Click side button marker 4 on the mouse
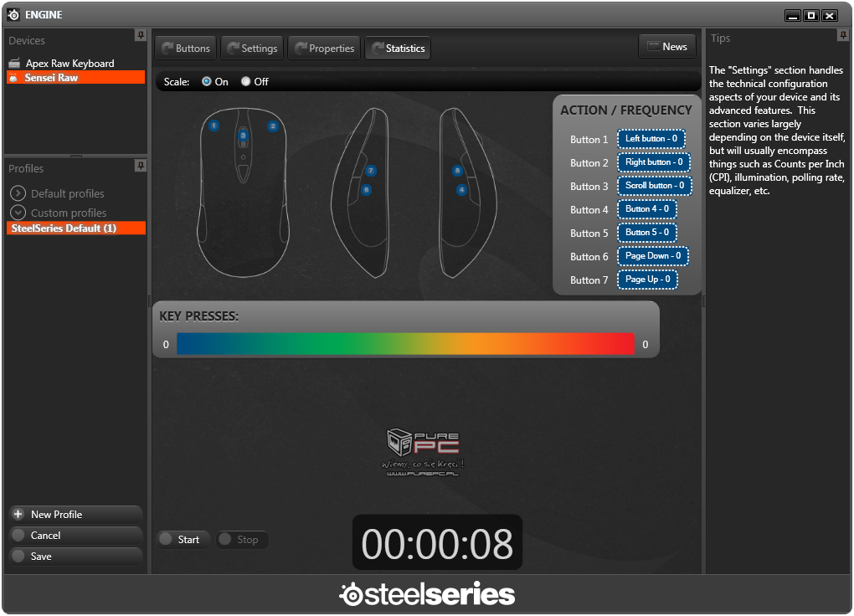854x616 pixels. [462, 189]
